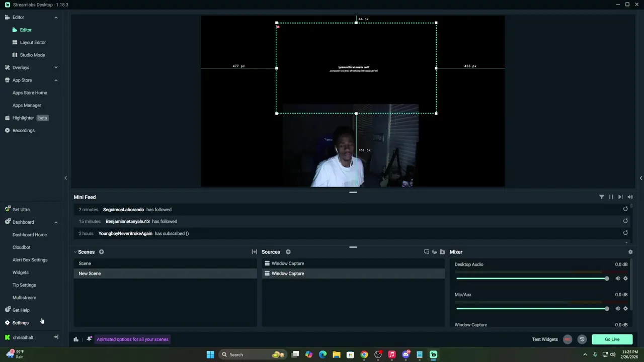
Task: Open Dashboard Home
Action: coord(30,235)
